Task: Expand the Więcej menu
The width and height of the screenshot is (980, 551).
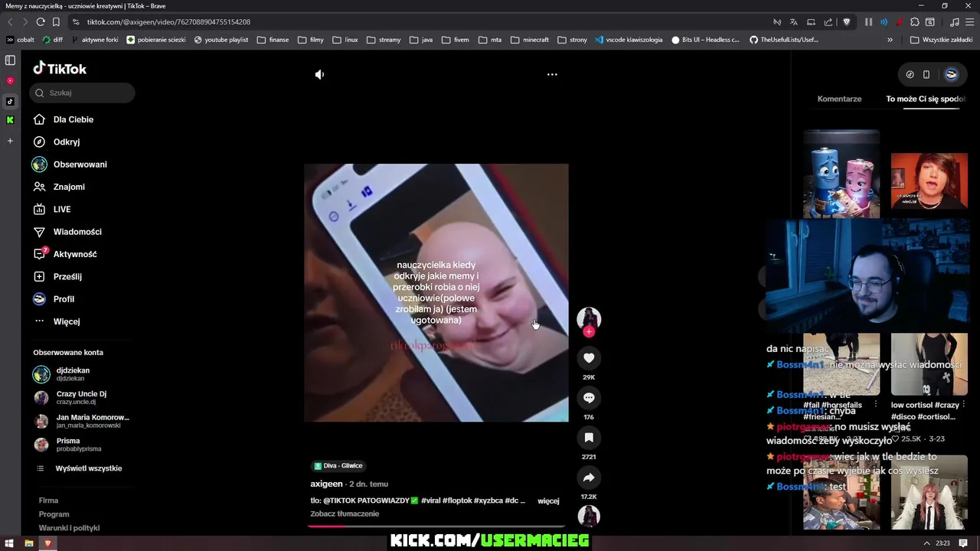Action: coord(67,321)
